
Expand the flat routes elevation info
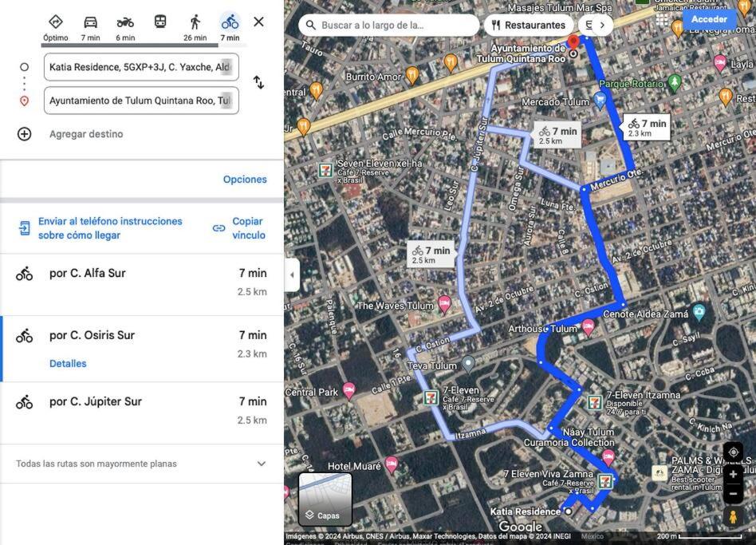[262, 464]
